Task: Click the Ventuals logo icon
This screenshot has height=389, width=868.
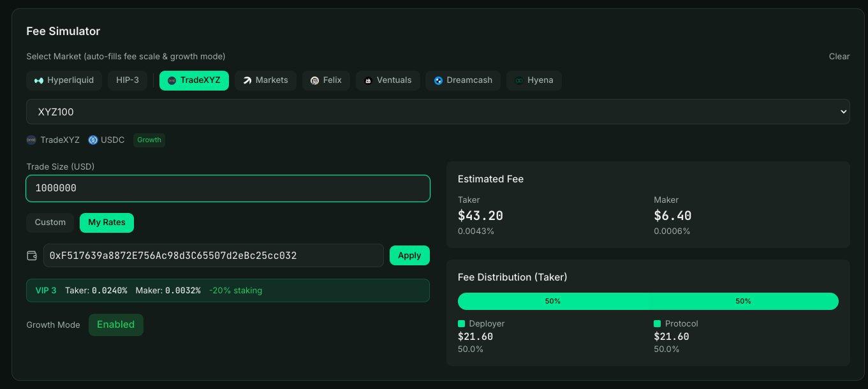Action: click(x=368, y=80)
